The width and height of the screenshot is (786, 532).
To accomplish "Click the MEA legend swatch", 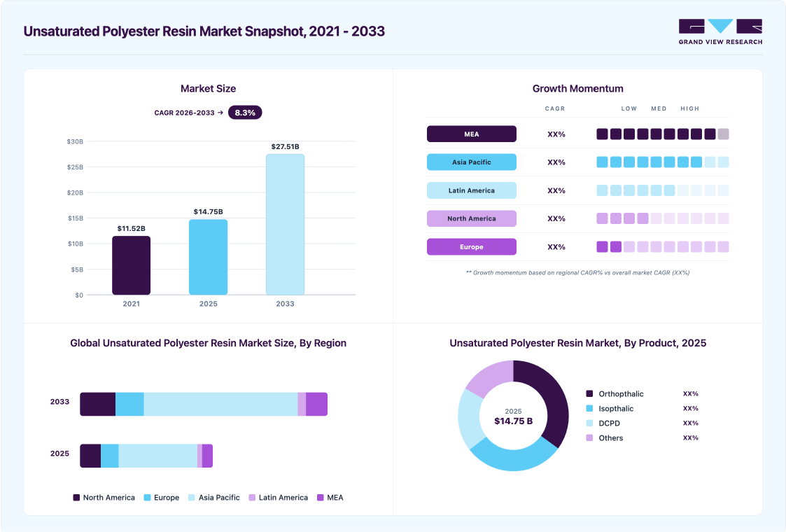I will point(321,498).
